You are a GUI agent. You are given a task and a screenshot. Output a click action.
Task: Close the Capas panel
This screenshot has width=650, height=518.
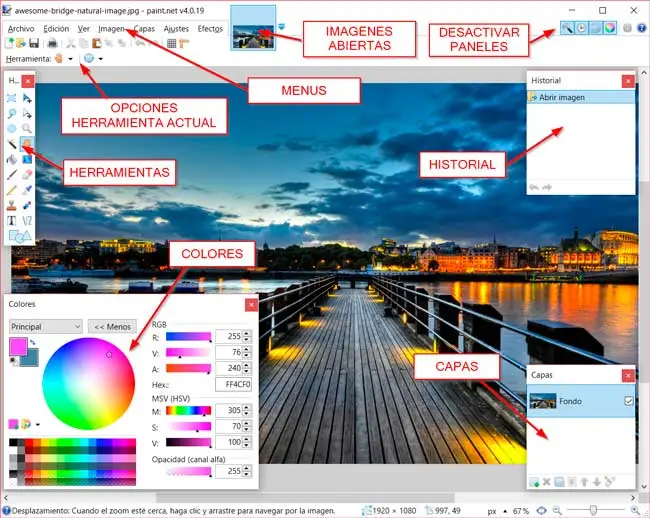click(628, 375)
